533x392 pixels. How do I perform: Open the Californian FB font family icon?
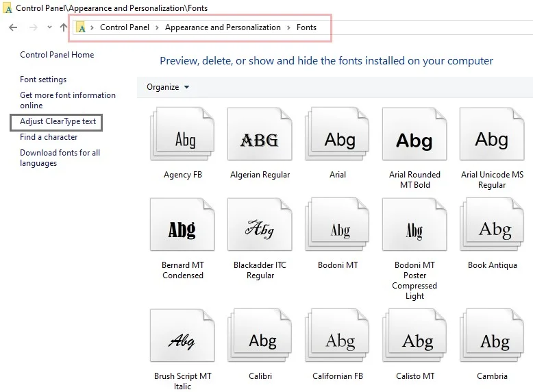[x=337, y=335]
